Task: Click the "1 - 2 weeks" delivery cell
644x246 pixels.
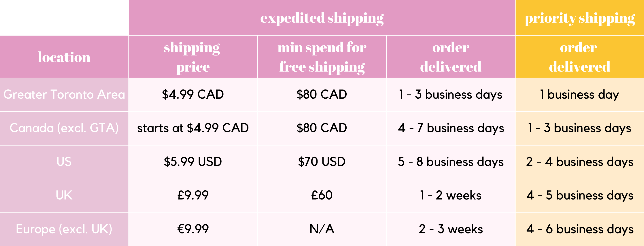Action: (x=451, y=195)
